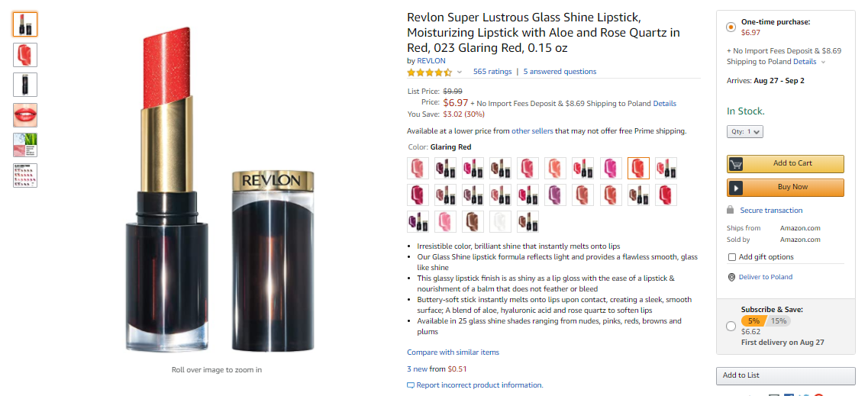The height and width of the screenshot is (396, 868).
Task: Open the Qty quantity dropdown
Action: 744,132
